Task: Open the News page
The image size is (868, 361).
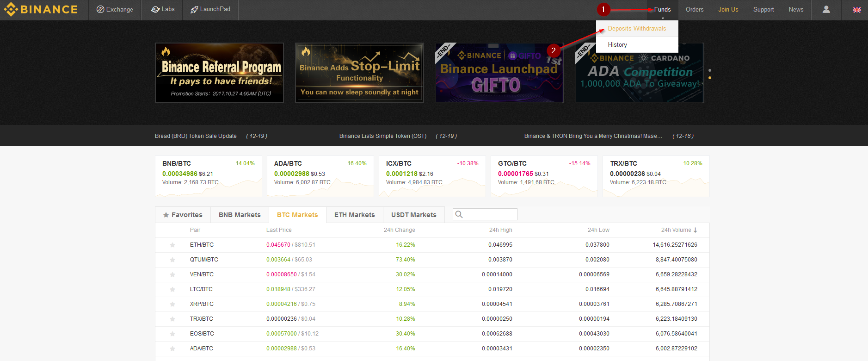Action: coord(796,9)
